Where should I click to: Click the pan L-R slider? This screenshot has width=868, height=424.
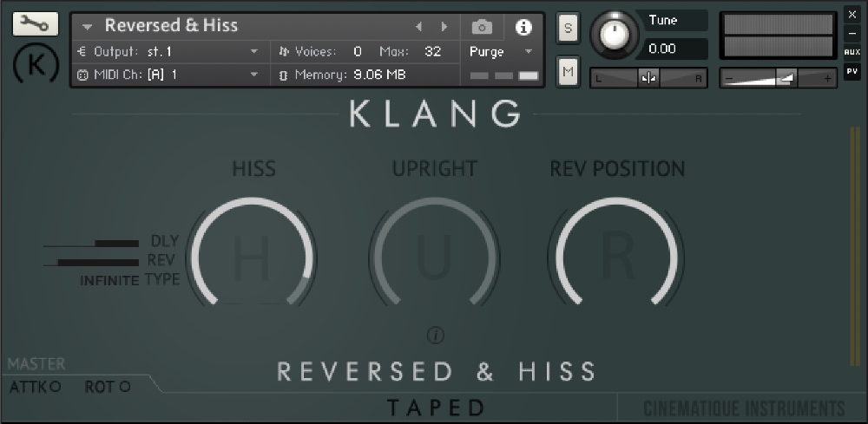pyautogui.click(x=648, y=79)
